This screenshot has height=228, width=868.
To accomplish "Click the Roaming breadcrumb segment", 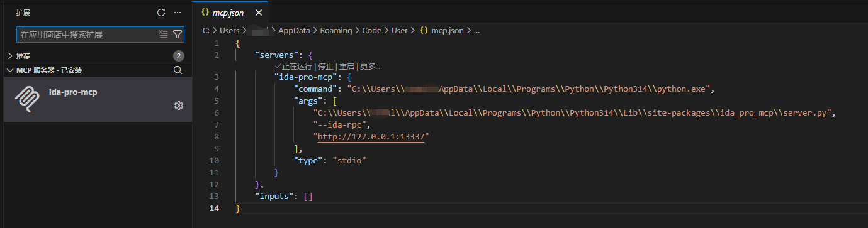I will coord(336,30).
